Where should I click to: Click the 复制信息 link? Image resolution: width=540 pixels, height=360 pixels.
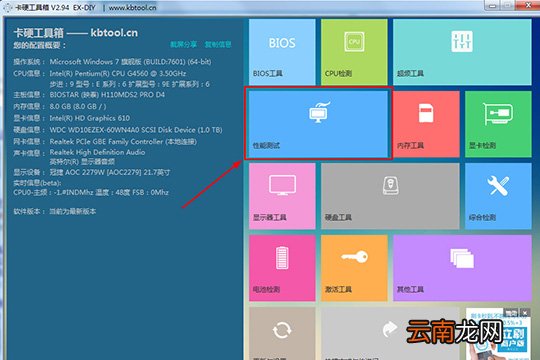(218, 44)
